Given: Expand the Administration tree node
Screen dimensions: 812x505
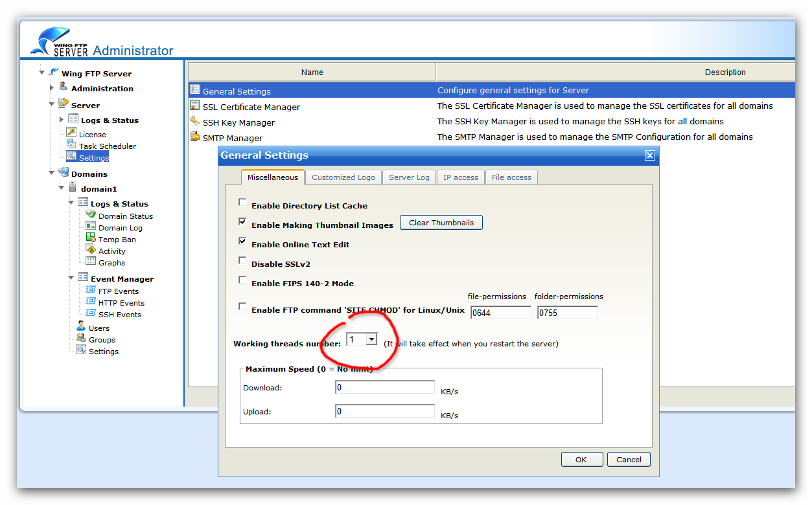Looking at the screenshot, I should point(52,87).
